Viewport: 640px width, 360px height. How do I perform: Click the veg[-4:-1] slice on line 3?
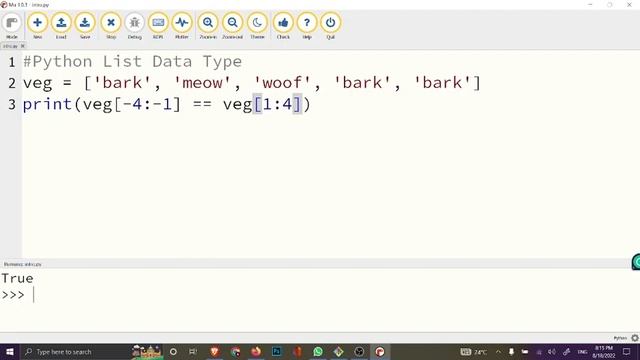[131, 104]
